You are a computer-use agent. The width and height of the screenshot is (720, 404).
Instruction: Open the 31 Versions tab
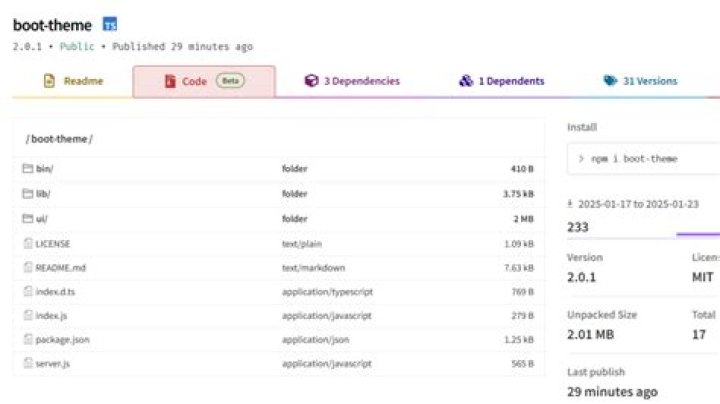click(640, 81)
